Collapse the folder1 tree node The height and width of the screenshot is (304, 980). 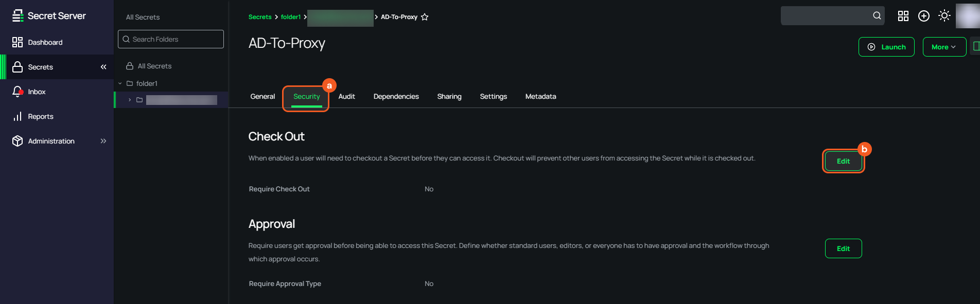coord(120,83)
